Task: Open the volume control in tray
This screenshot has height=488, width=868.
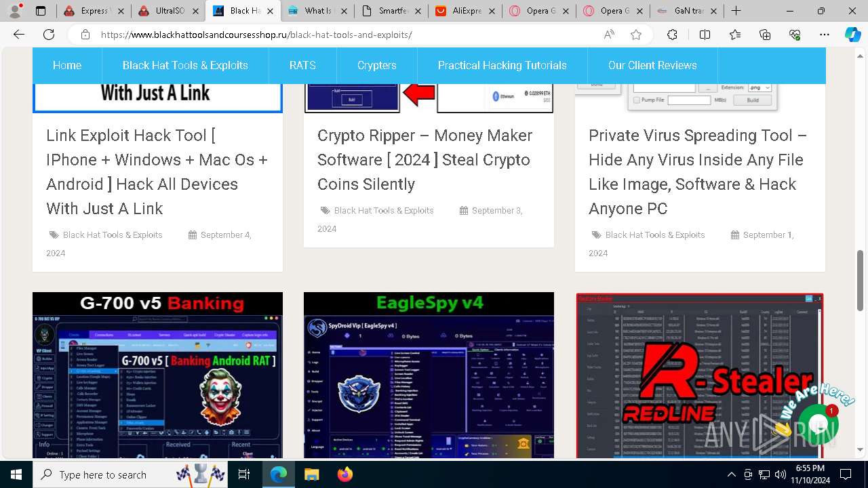Action: 780,474
